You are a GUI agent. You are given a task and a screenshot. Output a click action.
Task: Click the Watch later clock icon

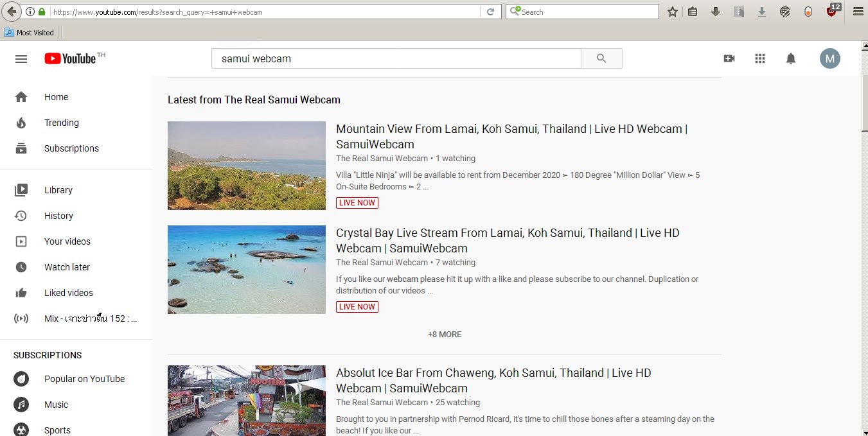[21, 267]
